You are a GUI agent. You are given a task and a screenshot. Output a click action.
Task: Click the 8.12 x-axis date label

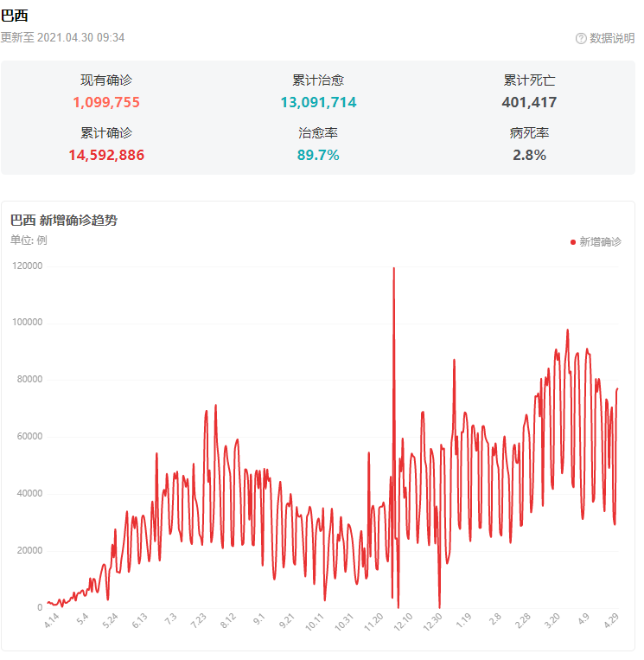point(228,621)
